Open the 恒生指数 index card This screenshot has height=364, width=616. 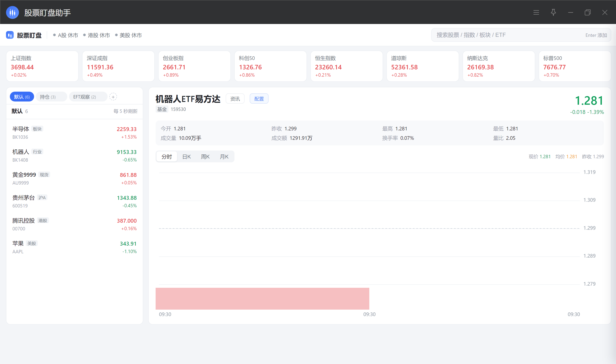[x=347, y=66]
